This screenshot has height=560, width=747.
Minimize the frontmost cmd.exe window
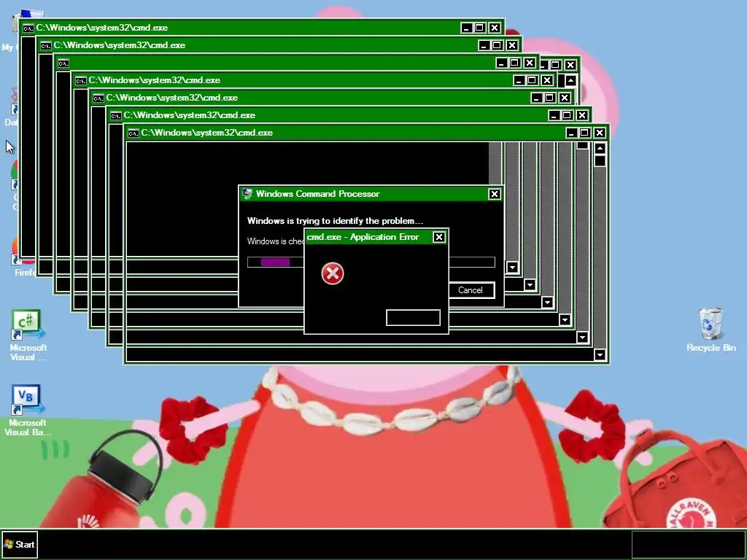(572, 133)
